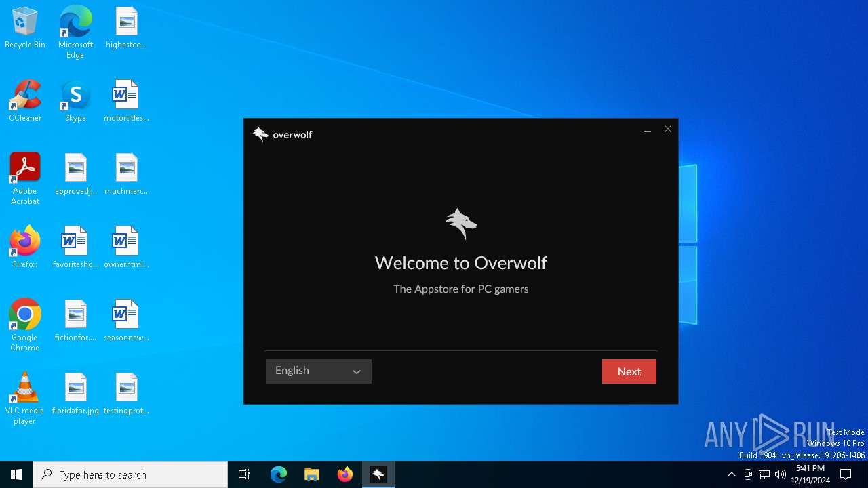Select the floridafor.jpg file on desktop
868x488 pixels.
pyautogui.click(x=75, y=394)
